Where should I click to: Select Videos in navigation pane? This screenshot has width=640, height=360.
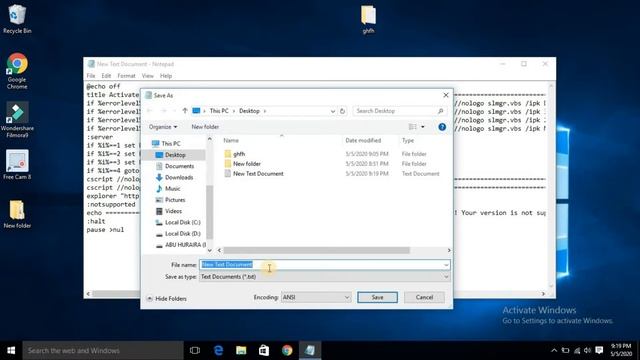click(173, 211)
